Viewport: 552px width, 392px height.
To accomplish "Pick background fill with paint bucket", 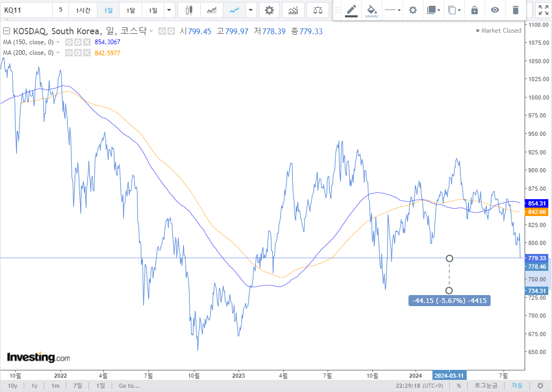I will point(372,10).
